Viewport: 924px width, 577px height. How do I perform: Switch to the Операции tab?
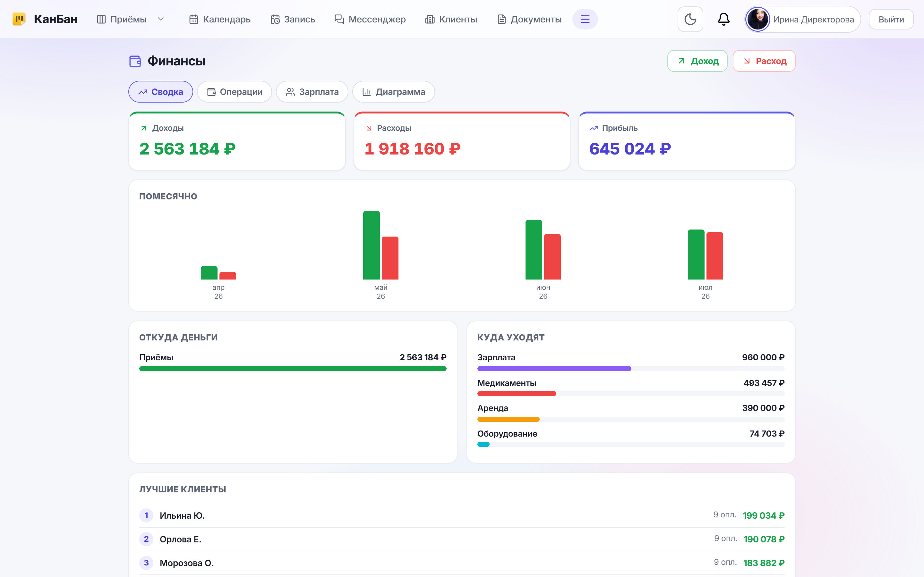235,92
